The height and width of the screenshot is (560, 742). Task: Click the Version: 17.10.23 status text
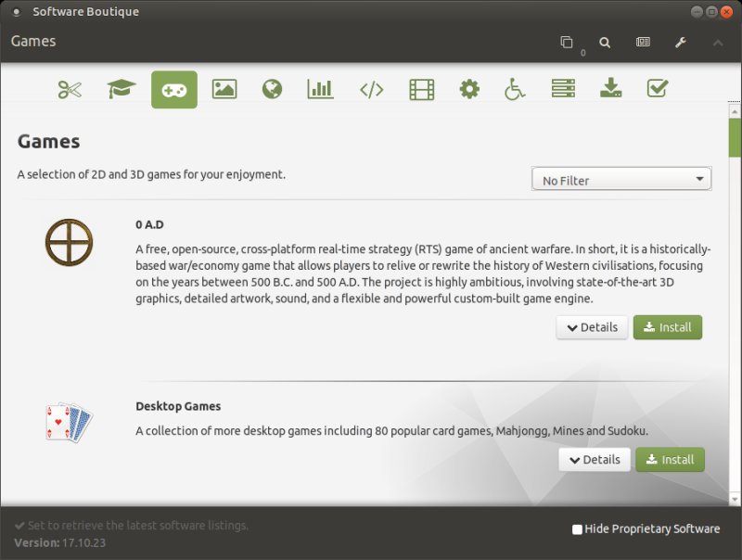click(x=59, y=543)
